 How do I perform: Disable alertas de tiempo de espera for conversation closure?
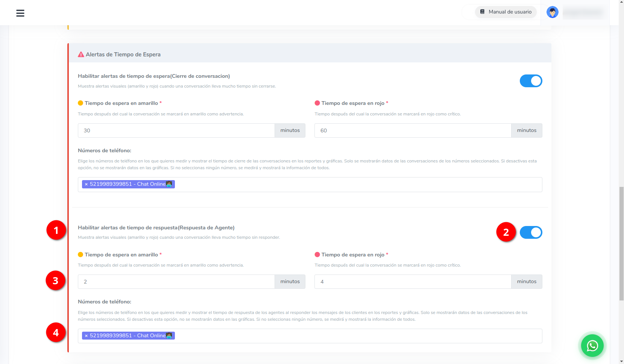point(531,80)
